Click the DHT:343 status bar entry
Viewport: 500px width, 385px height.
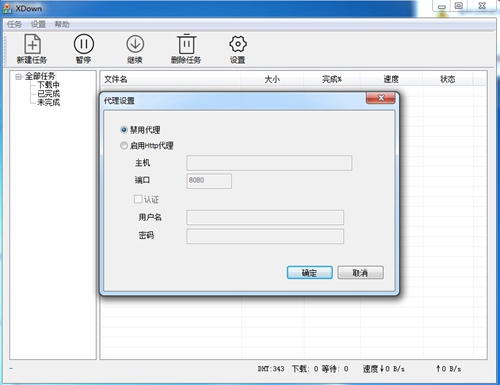[x=271, y=369]
